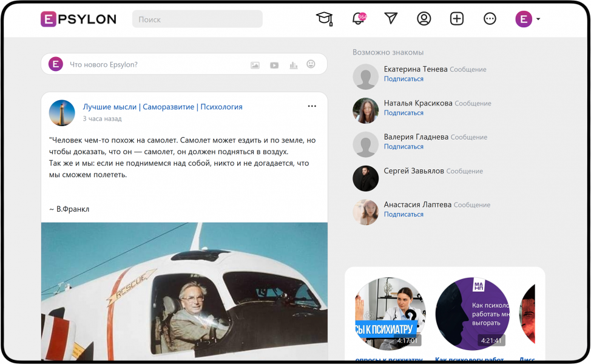
Task: Insert emoji using the smiley icon
Action: click(311, 64)
